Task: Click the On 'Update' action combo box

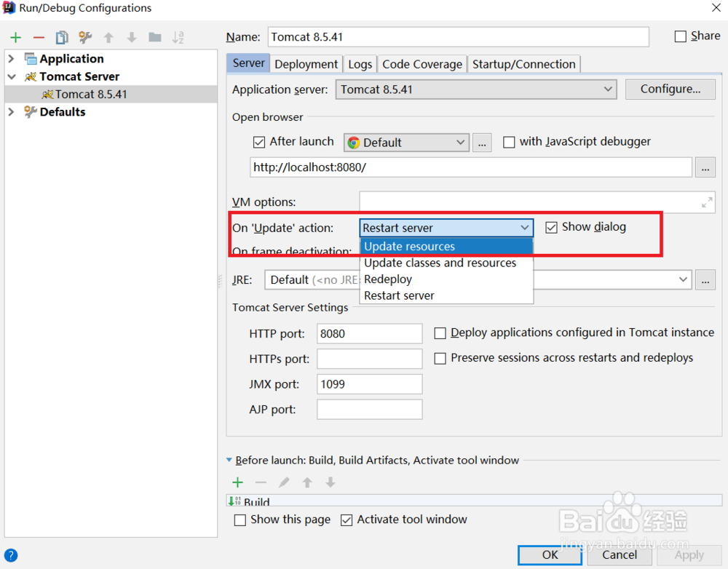Action: coord(446,228)
